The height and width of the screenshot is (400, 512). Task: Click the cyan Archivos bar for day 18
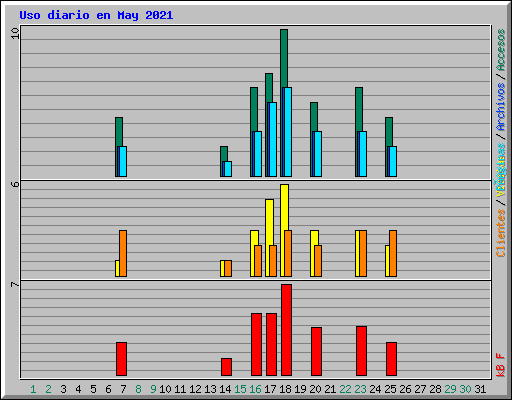(288, 132)
